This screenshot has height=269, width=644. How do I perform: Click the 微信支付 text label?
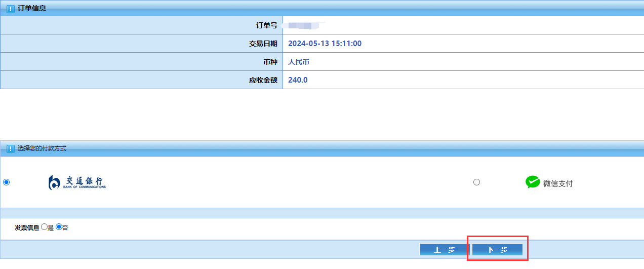(558, 184)
